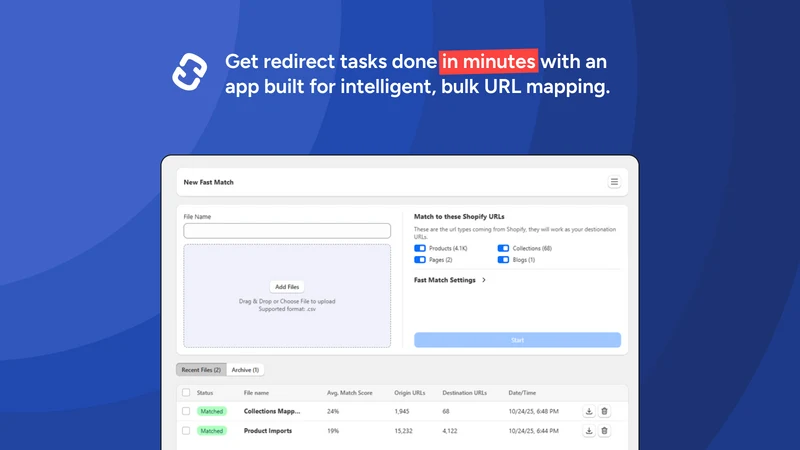800x450 pixels.
Task: Click the File name column header
Action: [256, 393]
